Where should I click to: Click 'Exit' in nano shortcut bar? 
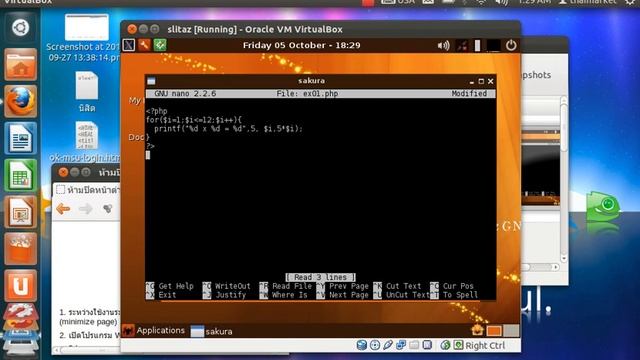click(x=167, y=295)
